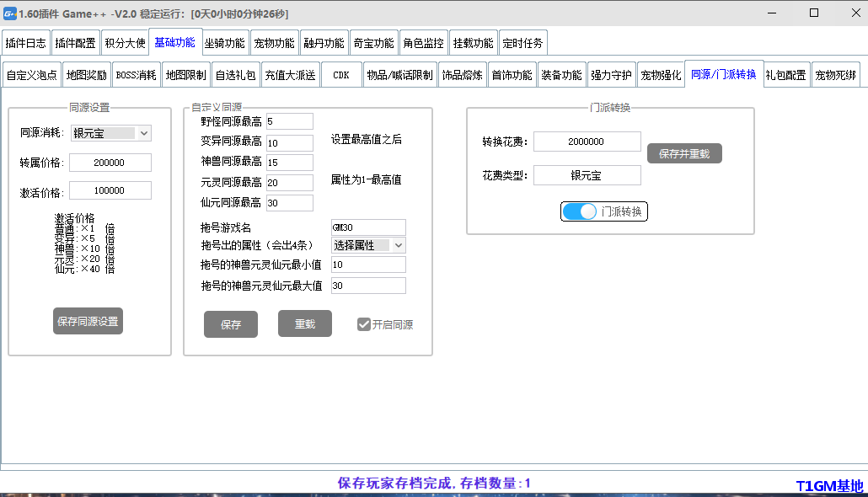This screenshot has height=497, width=868.
Task: Open the 挂载功能 tab
Action: coord(474,43)
